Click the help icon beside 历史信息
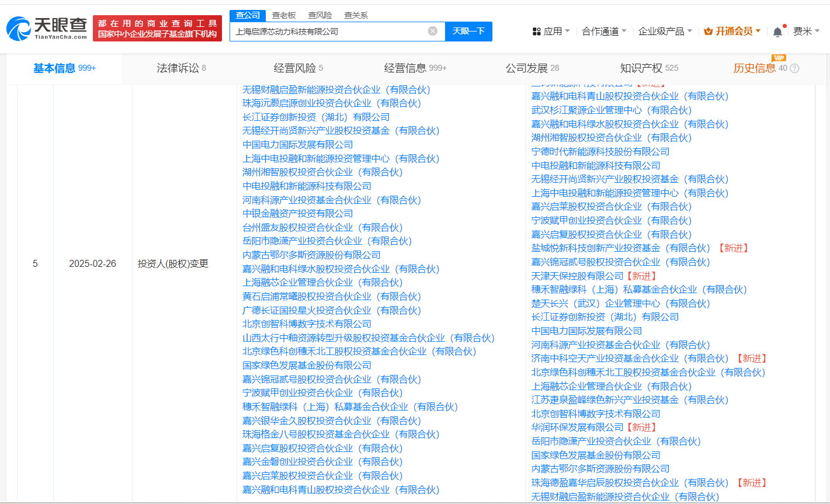830x504 pixels. pyautogui.click(x=794, y=68)
